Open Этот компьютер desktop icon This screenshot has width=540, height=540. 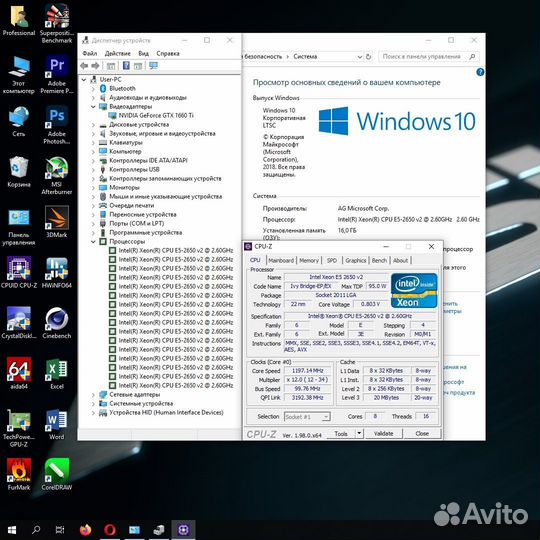click(x=19, y=74)
